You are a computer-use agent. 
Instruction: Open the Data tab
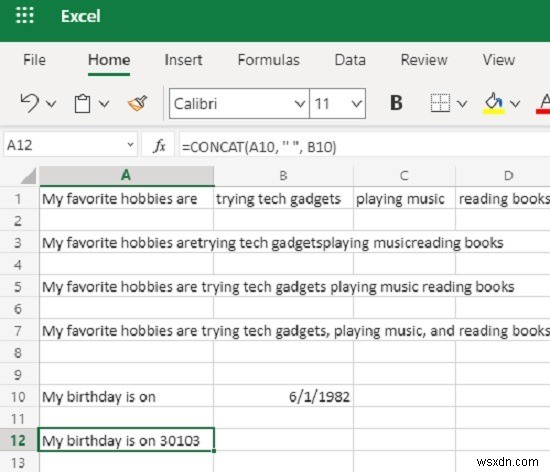pyautogui.click(x=350, y=60)
